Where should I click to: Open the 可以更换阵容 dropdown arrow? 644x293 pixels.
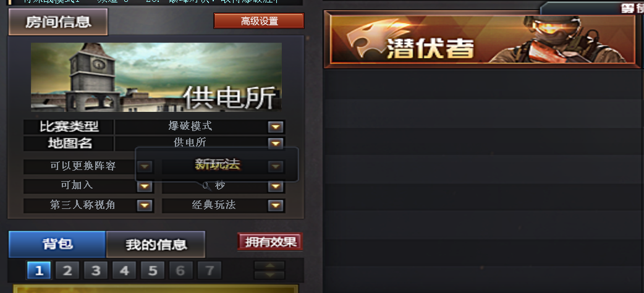click(145, 166)
